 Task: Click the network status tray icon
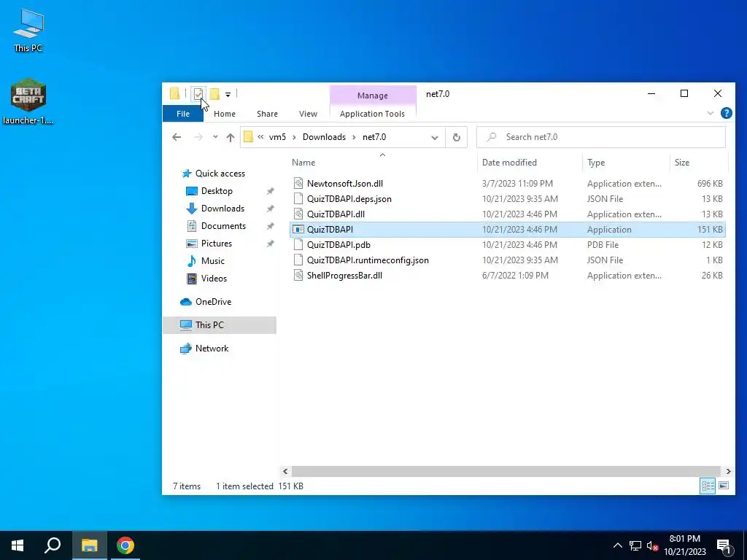coord(635,545)
